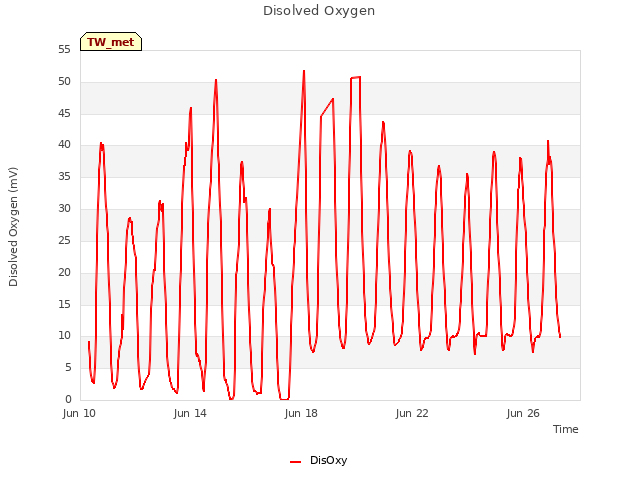
Task: Click the Jun 22 x-axis tick label
Action: click(x=412, y=413)
